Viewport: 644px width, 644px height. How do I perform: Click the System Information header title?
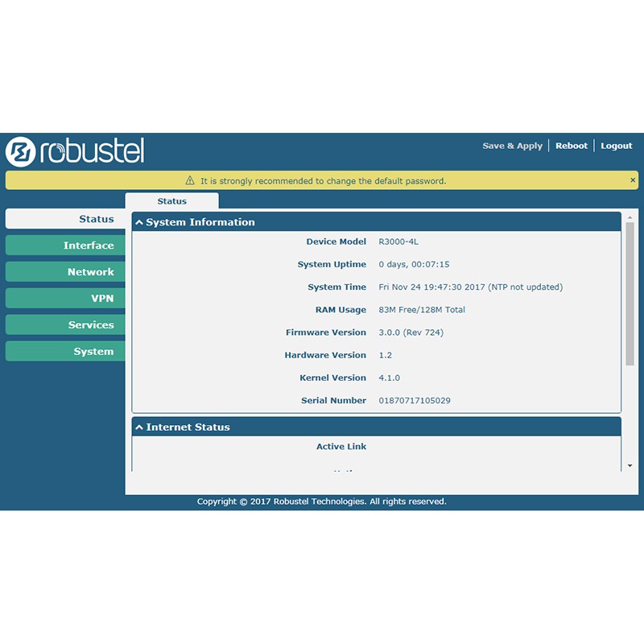click(200, 222)
